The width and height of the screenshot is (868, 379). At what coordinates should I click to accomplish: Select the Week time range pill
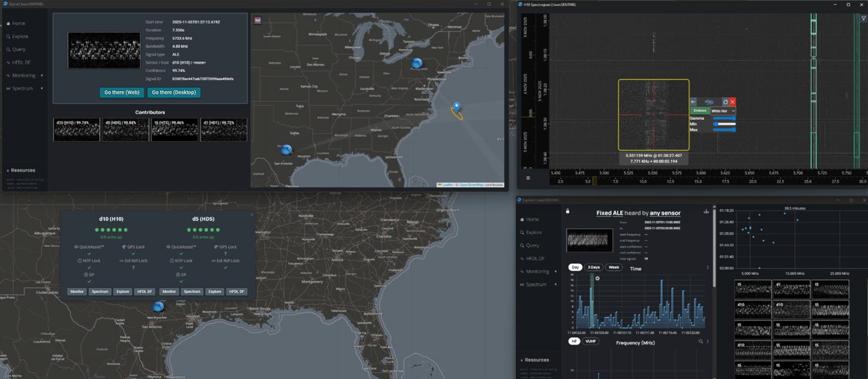[x=614, y=267]
